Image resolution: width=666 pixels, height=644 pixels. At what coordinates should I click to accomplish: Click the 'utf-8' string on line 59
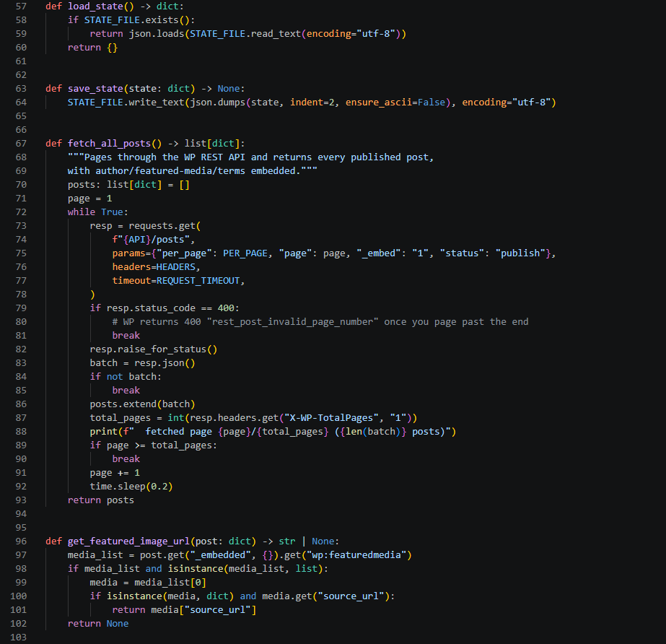pos(376,34)
